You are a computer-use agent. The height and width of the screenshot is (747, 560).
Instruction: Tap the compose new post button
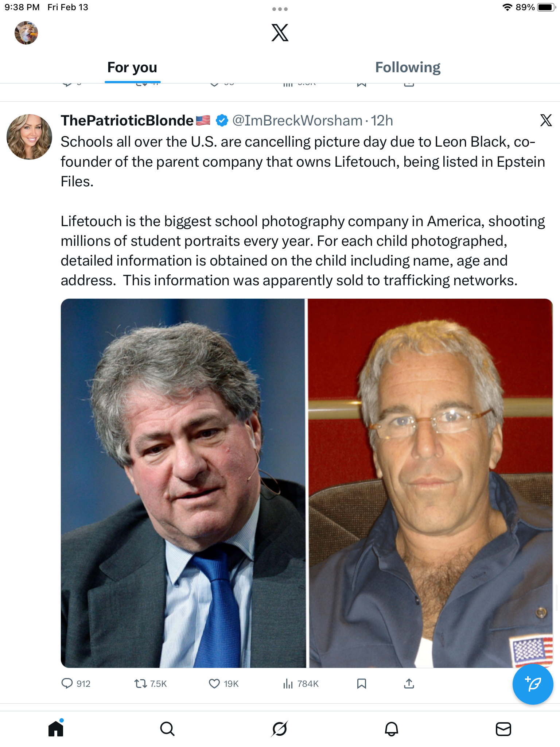(533, 684)
